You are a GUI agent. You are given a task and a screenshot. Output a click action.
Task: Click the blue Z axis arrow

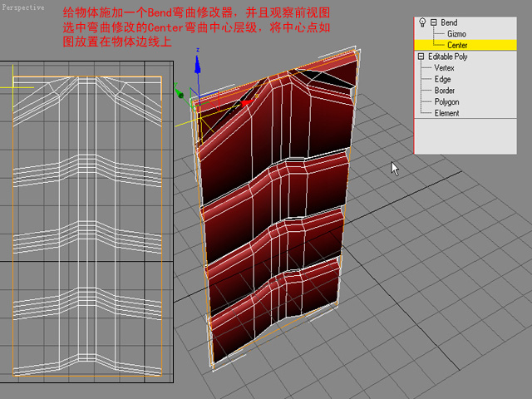[x=198, y=64]
